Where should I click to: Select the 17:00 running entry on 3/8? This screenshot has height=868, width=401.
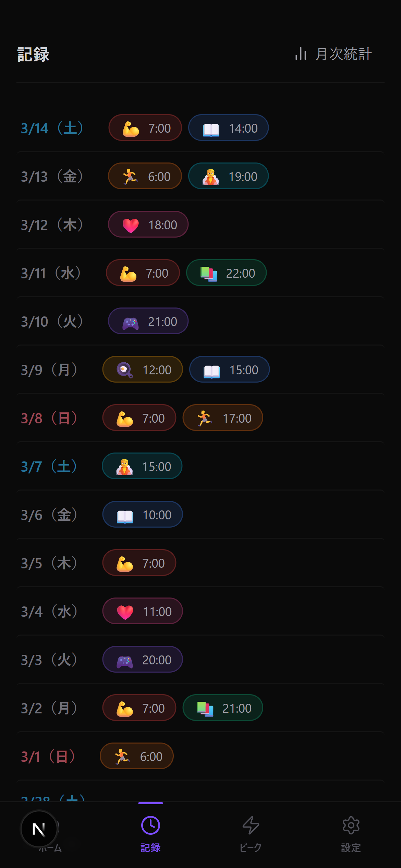click(x=223, y=418)
